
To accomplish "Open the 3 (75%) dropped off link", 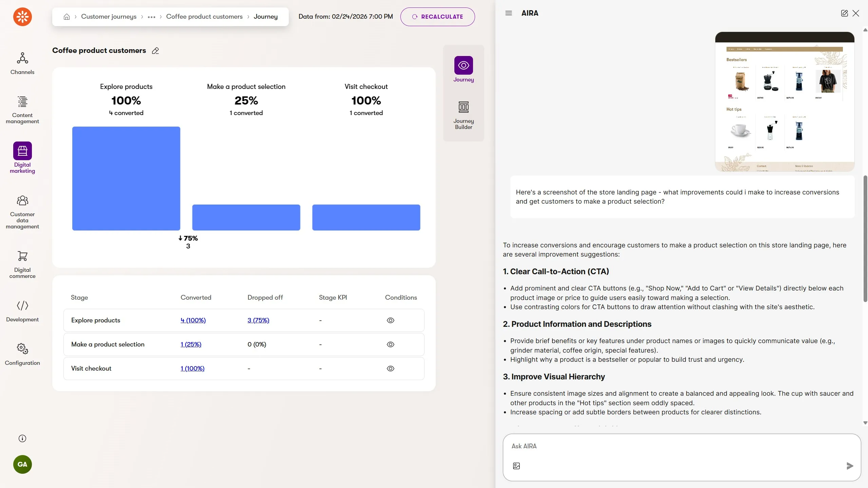I will click(x=258, y=320).
